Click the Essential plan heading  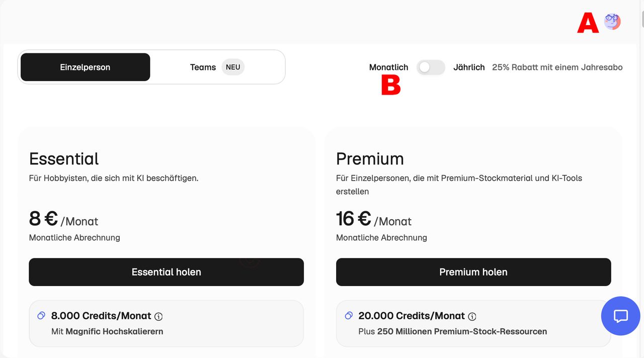click(64, 159)
